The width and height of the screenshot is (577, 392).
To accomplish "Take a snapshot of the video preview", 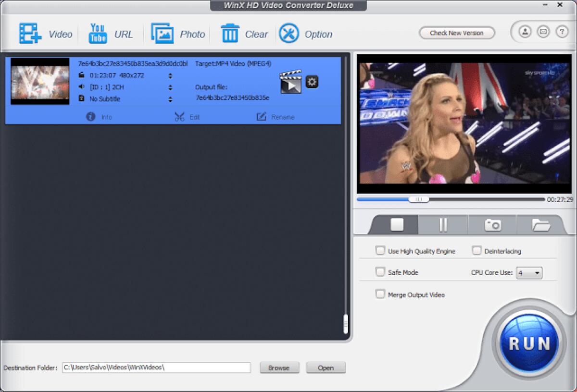I will (x=491, y=224).
